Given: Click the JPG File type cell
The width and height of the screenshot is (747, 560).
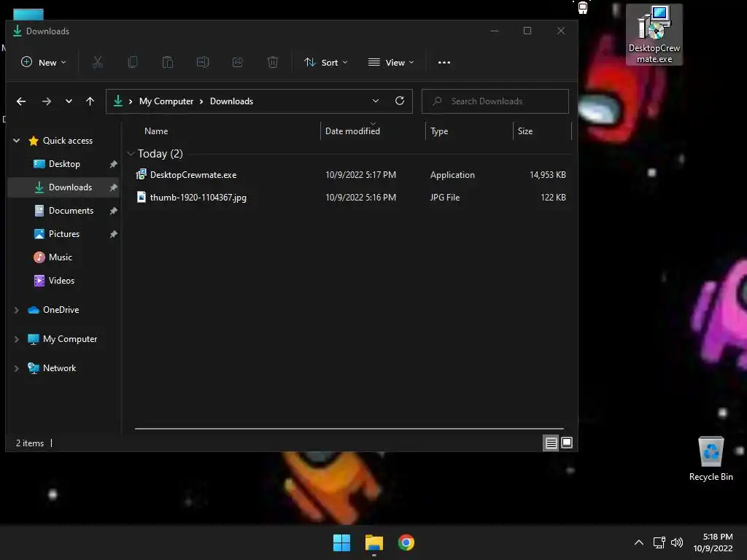Looking at the screenshot, I should click(x=445, y=197).
